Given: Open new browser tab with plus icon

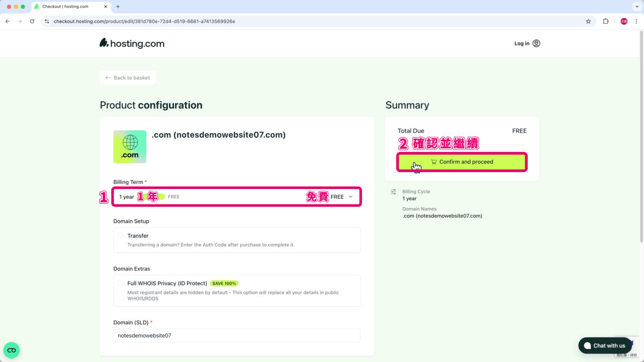Looking at the screenshot, I should (118, 7).
